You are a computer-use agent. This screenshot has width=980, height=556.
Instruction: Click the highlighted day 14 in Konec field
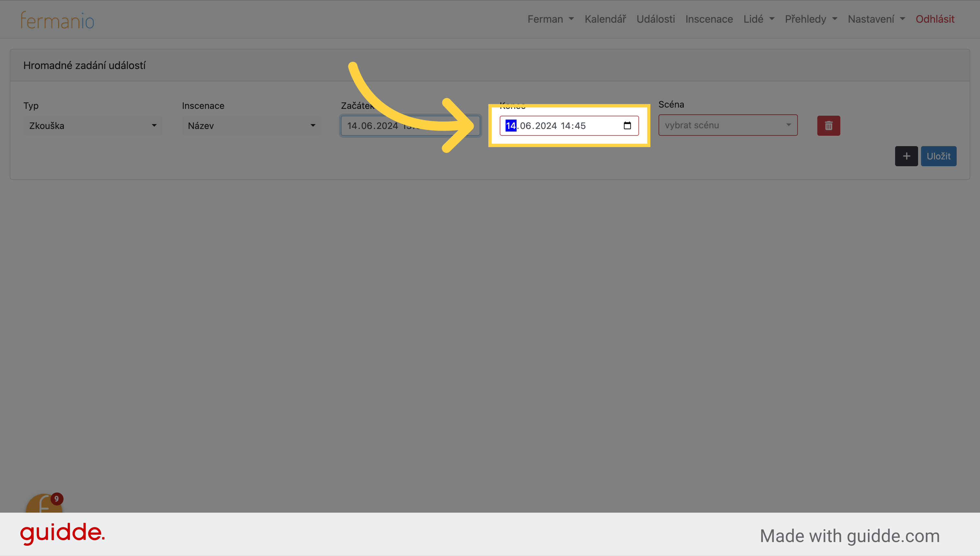coord(511,126)
